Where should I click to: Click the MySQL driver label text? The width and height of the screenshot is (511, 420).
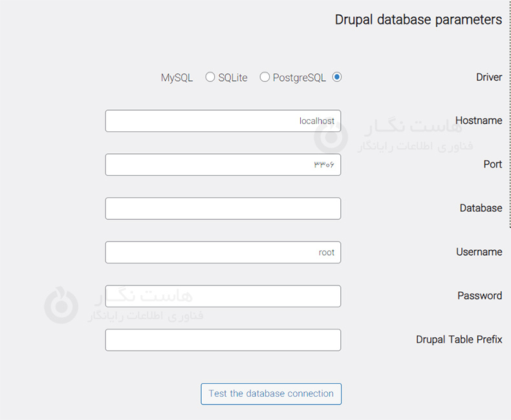(177, 78)
